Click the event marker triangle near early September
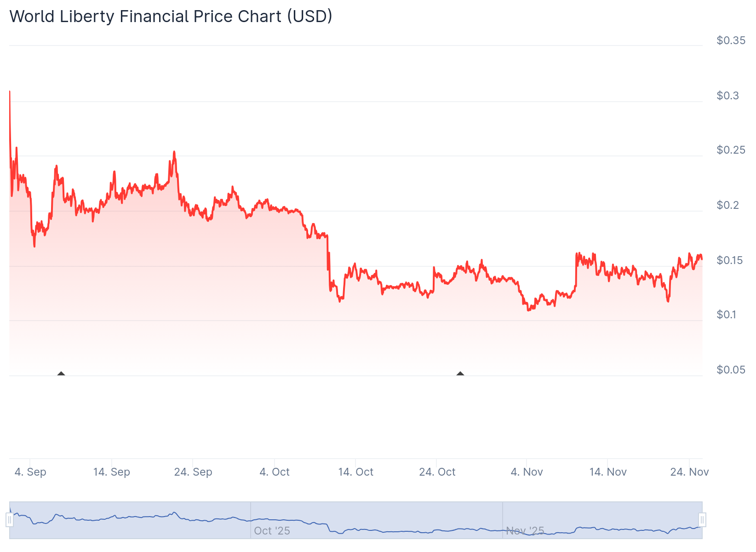 (x=61, y=374)
